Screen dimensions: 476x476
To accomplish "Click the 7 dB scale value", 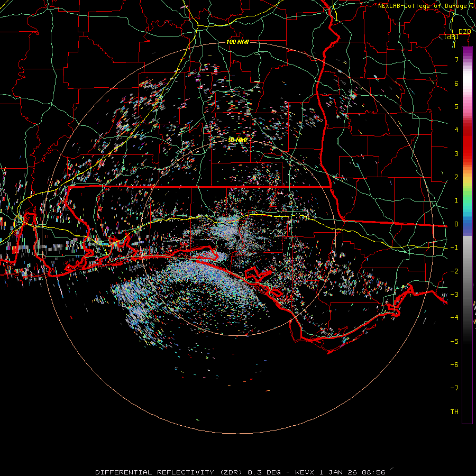I will click(456, 59).
